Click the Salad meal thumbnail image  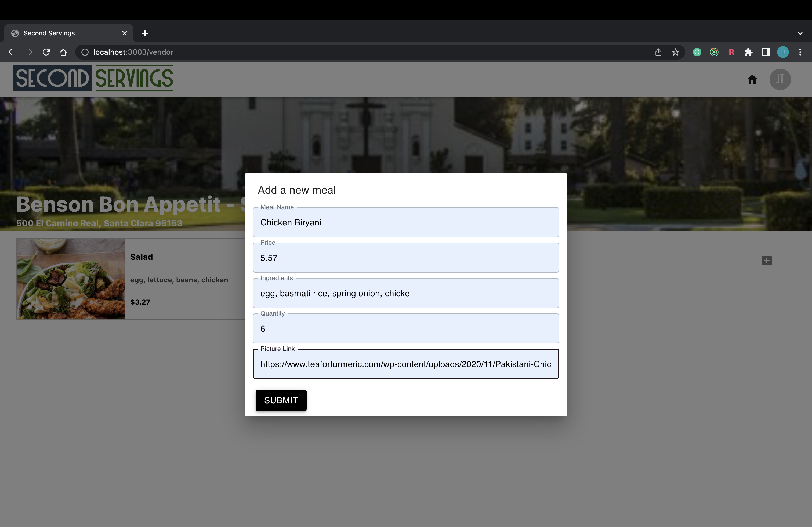(71, 279)
